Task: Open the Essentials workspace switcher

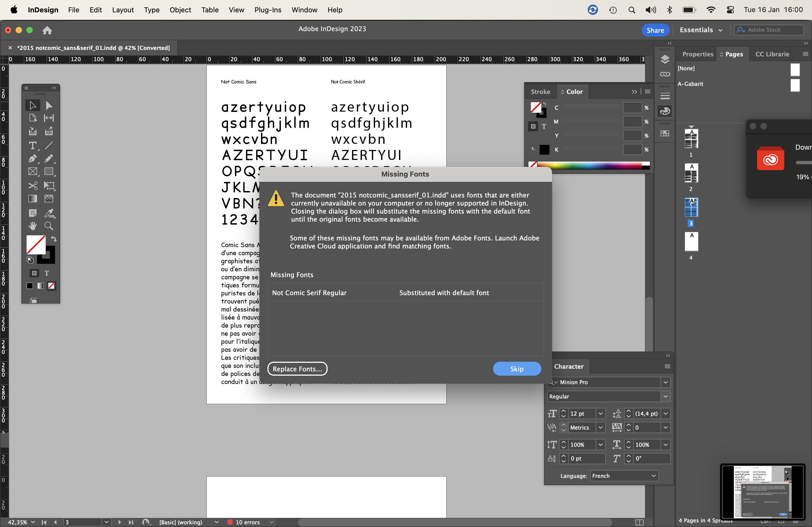Action: (x=701, y=30)
